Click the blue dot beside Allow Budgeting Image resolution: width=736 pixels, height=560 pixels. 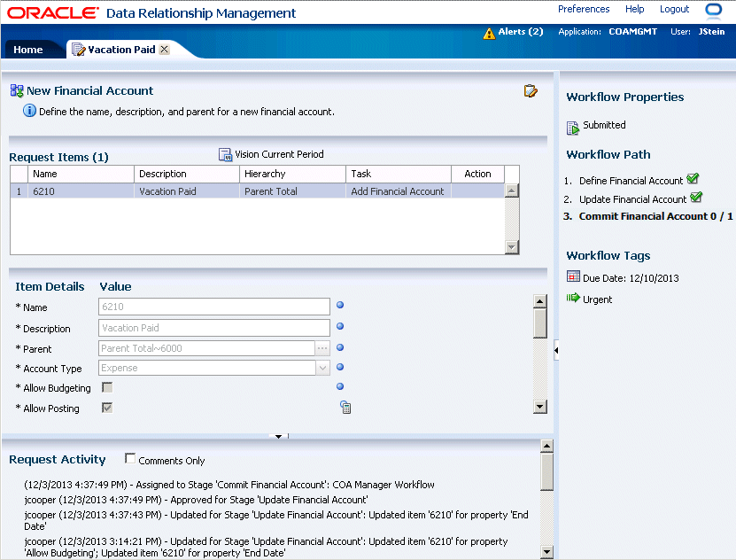pyautogui.click(x=340, y=387)
